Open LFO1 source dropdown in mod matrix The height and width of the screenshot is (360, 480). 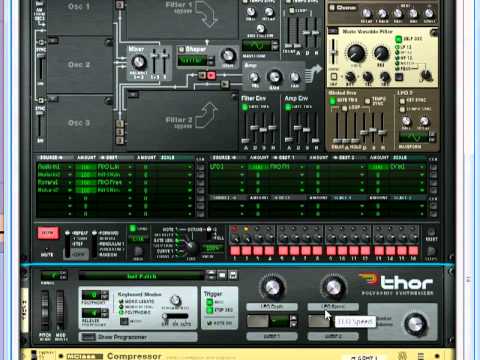pos(242,167)
